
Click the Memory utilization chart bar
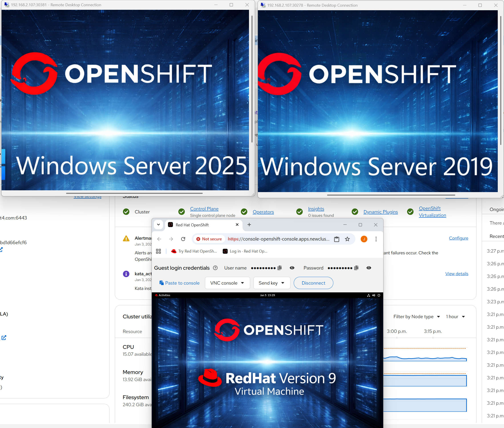[425, 381]
